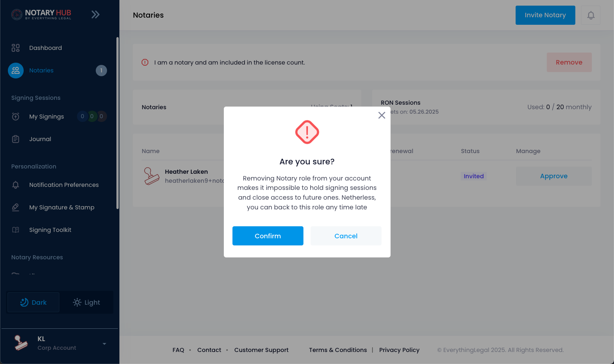Switch to Light theme
Viewport: 614px width, 364px height.
coord(86,302)
